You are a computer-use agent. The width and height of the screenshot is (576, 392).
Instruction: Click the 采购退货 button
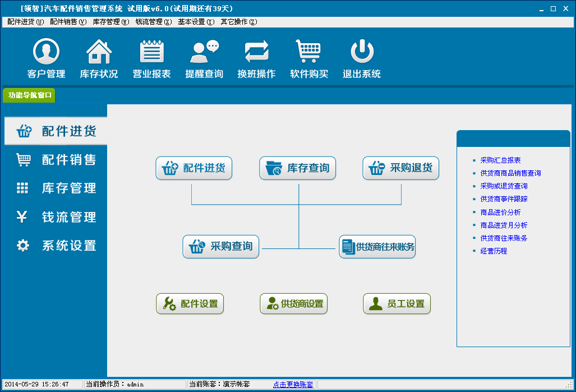(401, 168)
